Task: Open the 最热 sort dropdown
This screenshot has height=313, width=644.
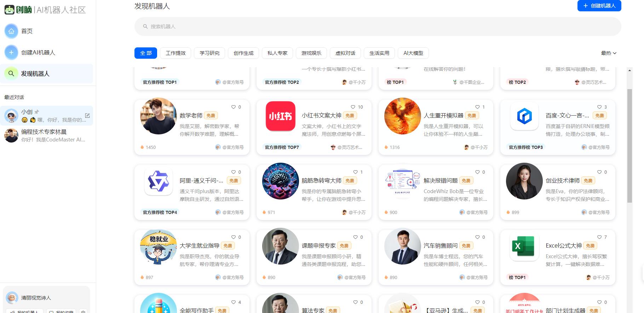Action: pyautogui.click(x=609, y=53)
